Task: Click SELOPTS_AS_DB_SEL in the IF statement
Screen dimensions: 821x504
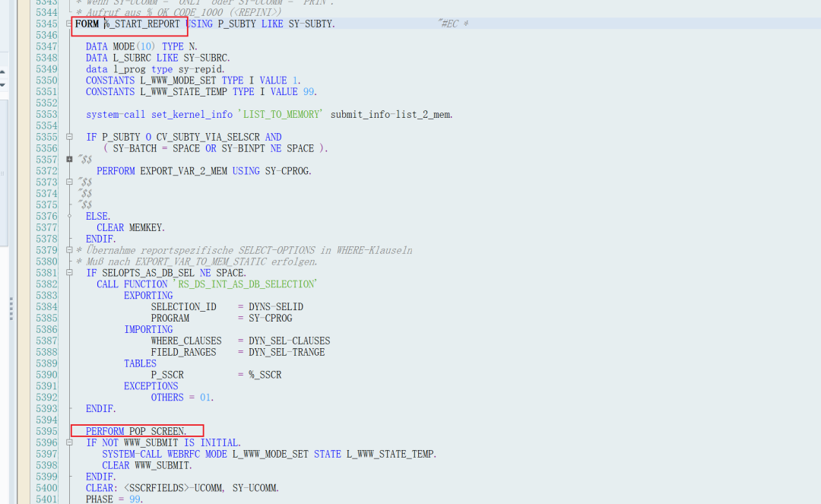Action: tap(148, 273)
